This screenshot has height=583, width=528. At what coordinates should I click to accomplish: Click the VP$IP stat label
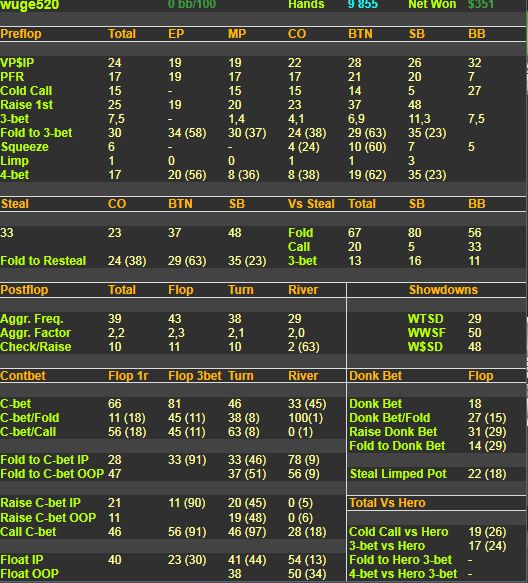[17, 62]
